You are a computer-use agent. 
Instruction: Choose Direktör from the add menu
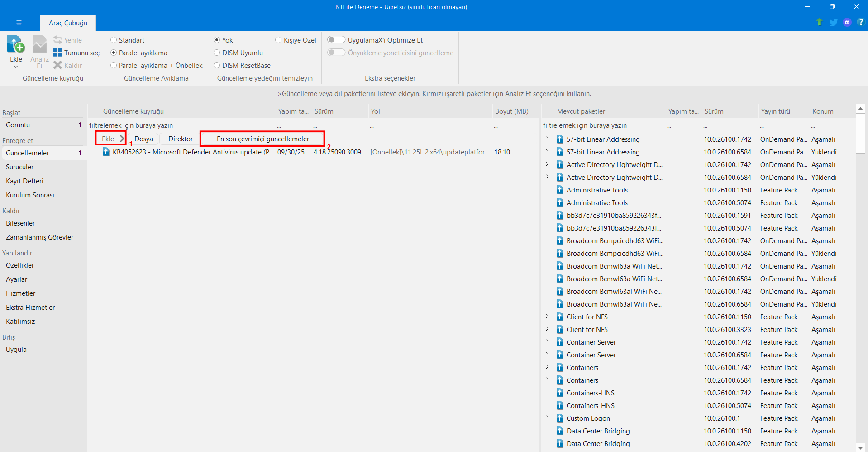click(x=181, y=139)
